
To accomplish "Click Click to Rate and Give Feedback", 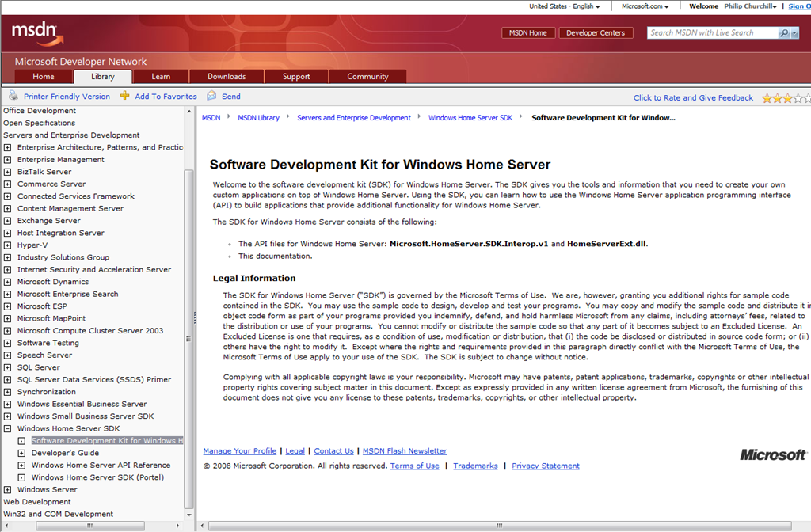I will click(693, 97).
